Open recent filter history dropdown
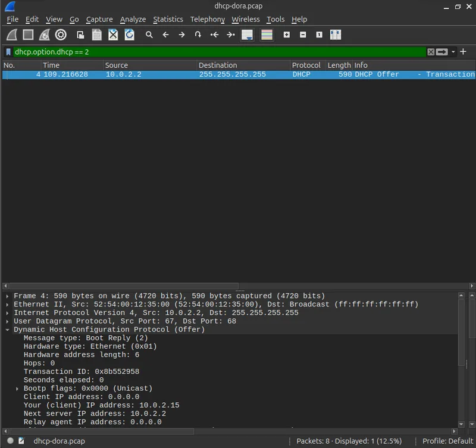Screen dimensions: 476x448 pyautogui.click(x=453, y=52)
